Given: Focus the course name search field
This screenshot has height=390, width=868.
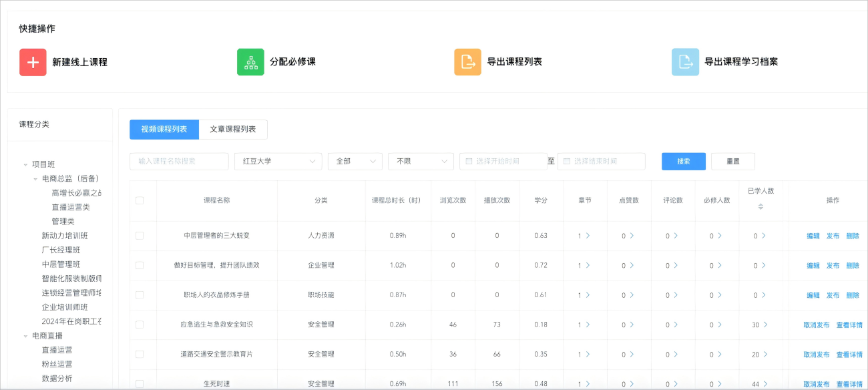Looking at the screenshot, I should click(179, 162).
